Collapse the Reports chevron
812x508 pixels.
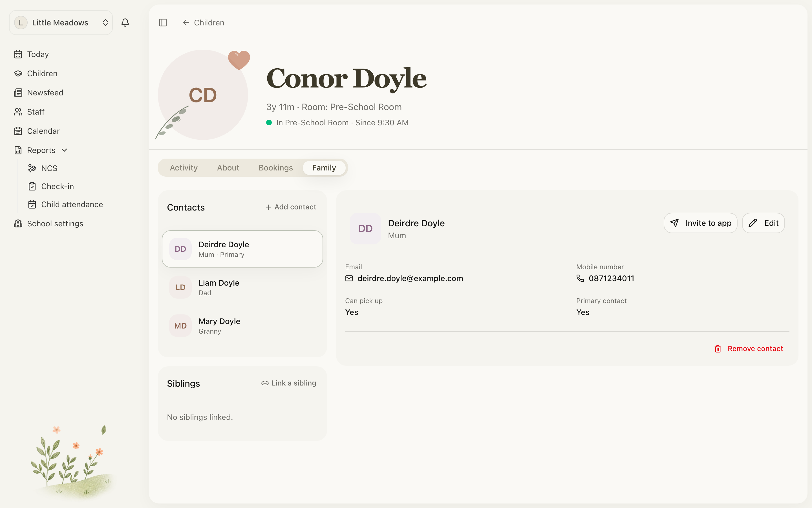tap(64, 150)
